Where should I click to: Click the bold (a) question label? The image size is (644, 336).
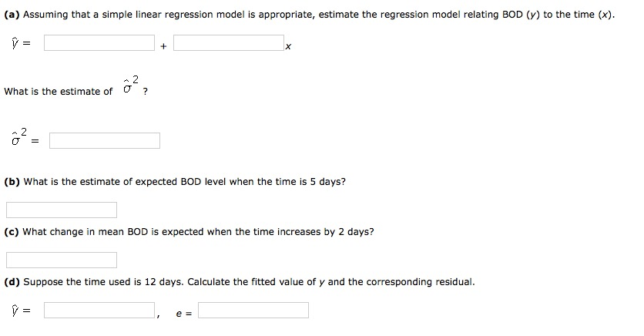tap(12, 15)
